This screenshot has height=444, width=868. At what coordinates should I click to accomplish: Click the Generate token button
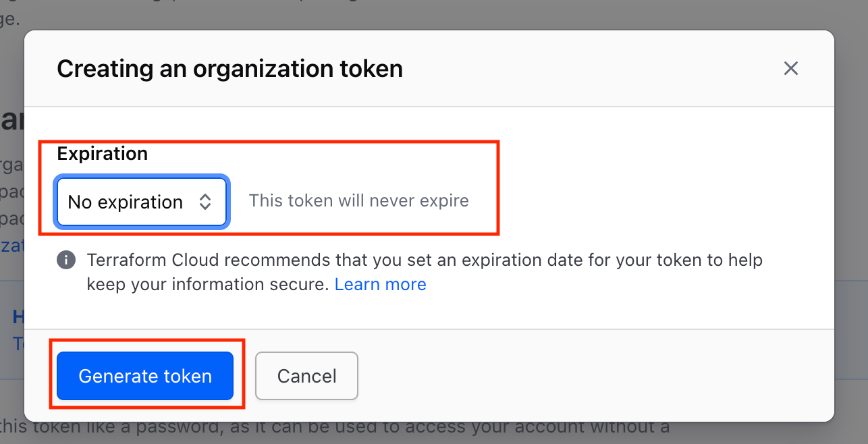coord(145,376)
